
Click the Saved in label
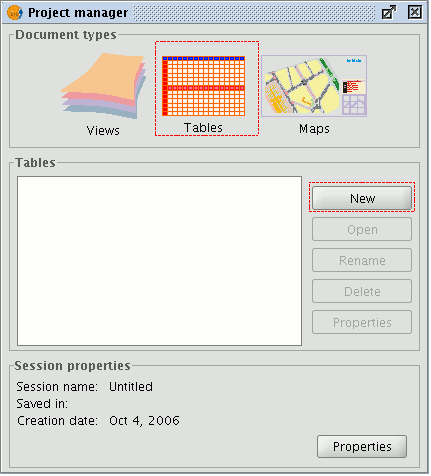pos(42,404)
